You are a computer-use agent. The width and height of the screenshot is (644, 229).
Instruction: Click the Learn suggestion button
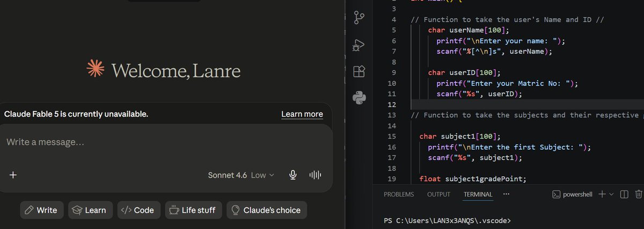[90, 210]
